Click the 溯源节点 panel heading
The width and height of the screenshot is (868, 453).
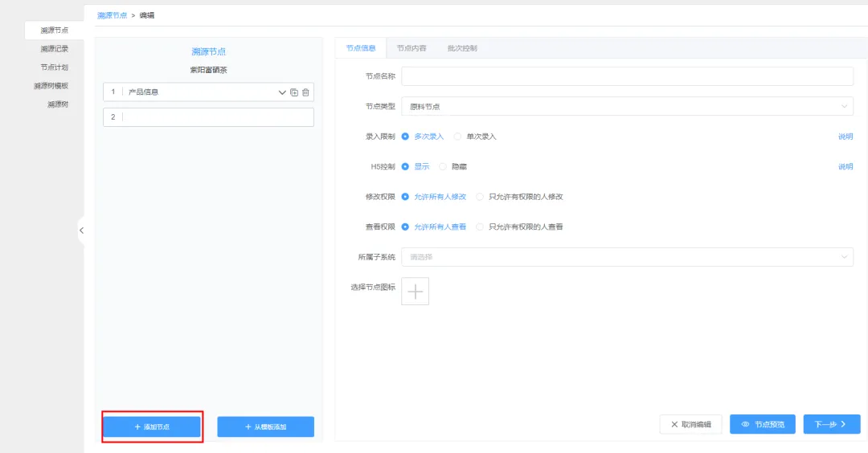pyautogui.click(x=209, y=51)
